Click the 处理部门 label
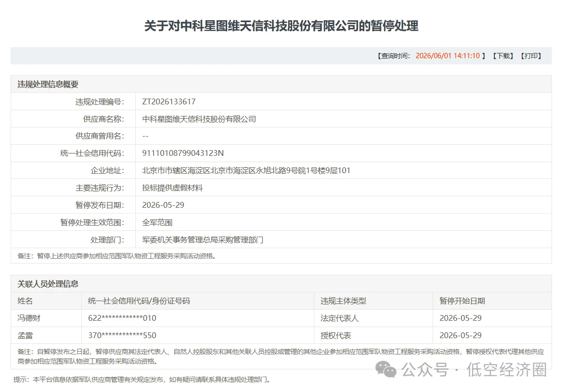The height and width of the screenshot is (392, 565). coord(107,240)
